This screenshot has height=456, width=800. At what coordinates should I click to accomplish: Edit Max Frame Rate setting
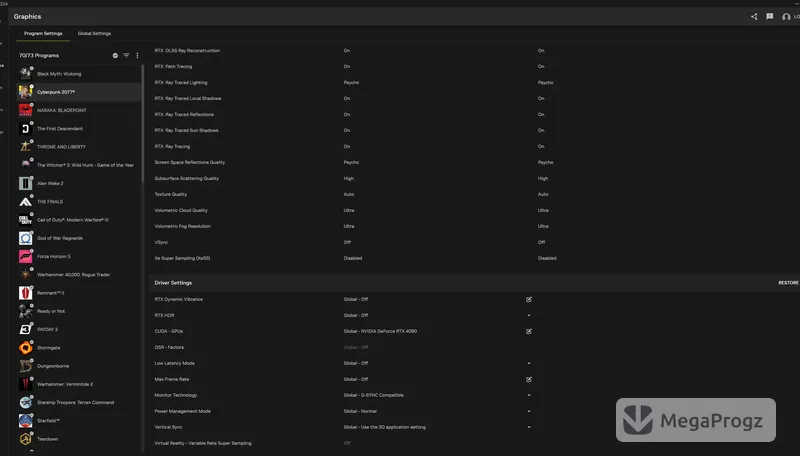tap(529, 379)
